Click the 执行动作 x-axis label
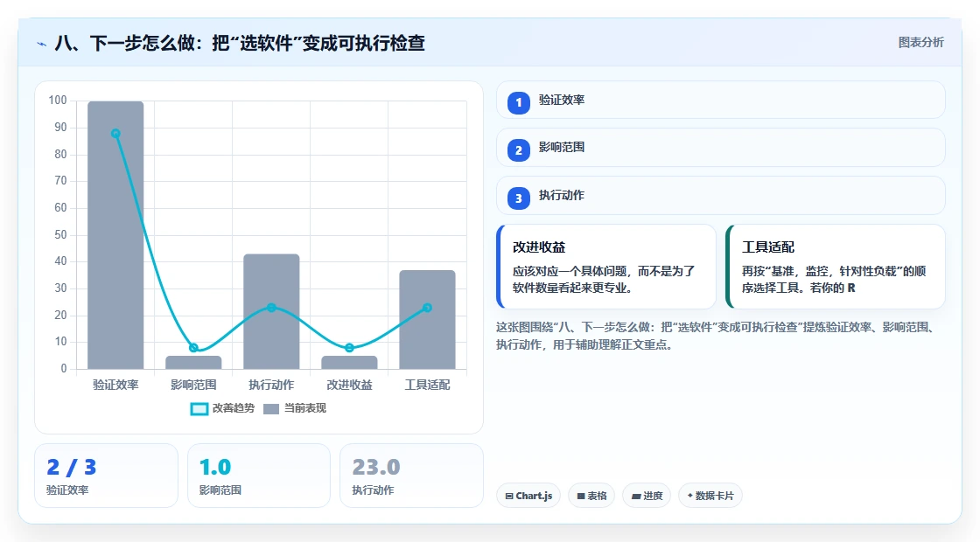980x542 pixels. click(271, 386)
